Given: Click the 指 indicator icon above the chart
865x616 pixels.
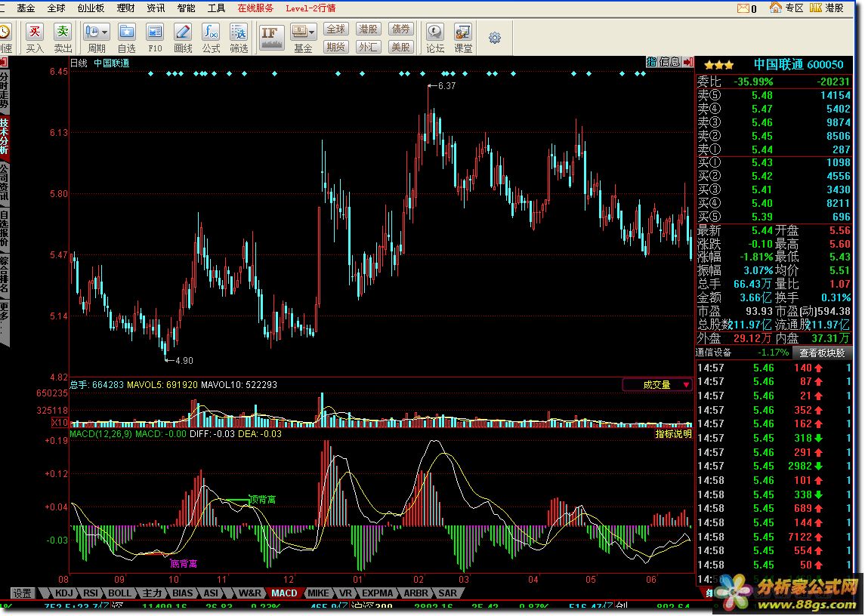Looking at the screenshot, I should tap(651, 62).
